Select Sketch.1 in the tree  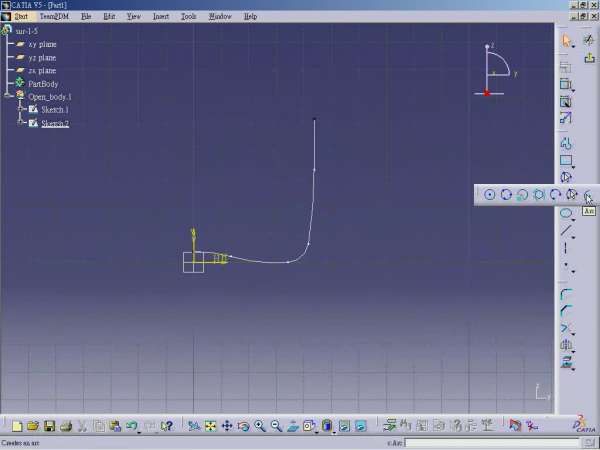(55, 110)
